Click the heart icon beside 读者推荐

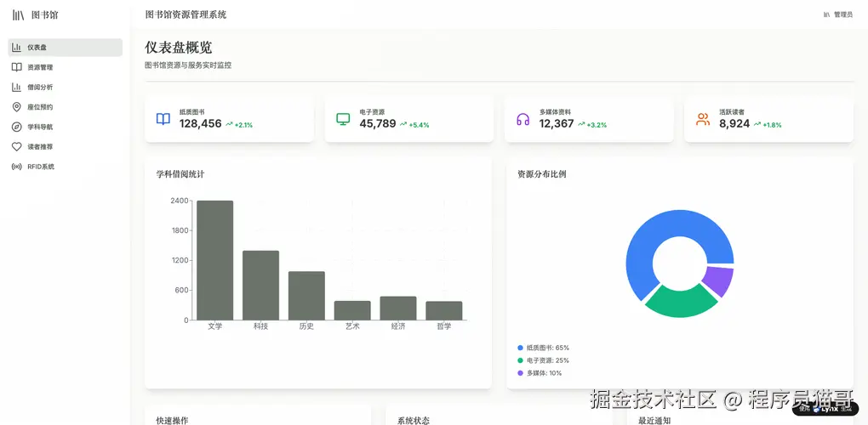tap(17, 147)
